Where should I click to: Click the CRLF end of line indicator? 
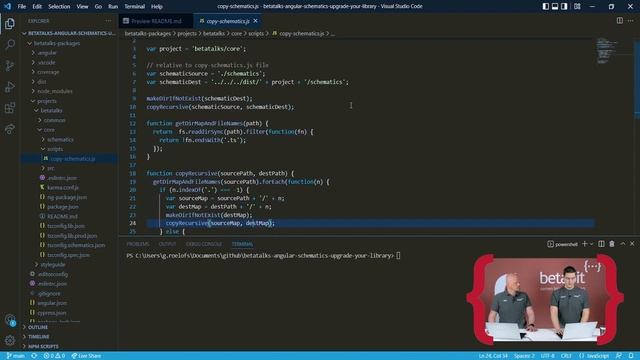[566, 356]
